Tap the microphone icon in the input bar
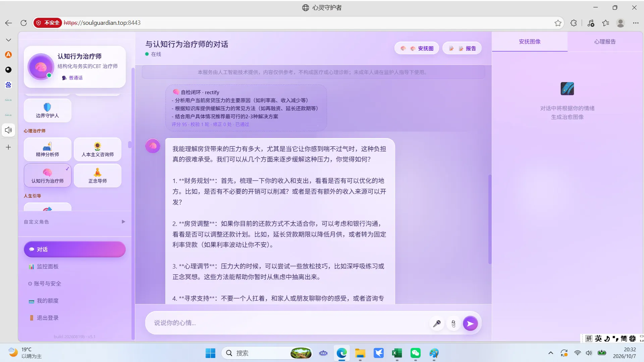 coord(437,323)
